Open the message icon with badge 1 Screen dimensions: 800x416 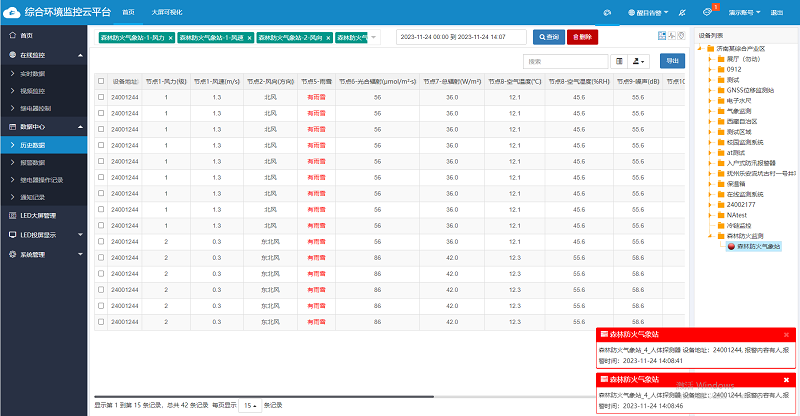pyautogui.click(x=707, y=12)
